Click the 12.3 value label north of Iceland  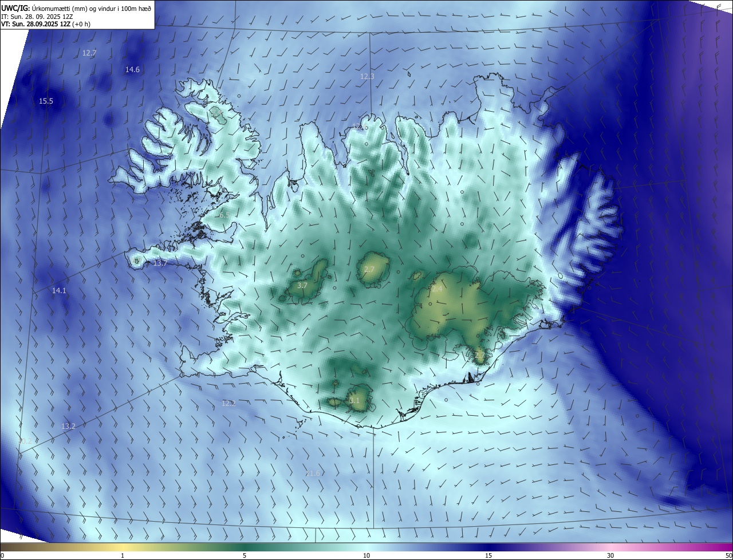[367, 76]
